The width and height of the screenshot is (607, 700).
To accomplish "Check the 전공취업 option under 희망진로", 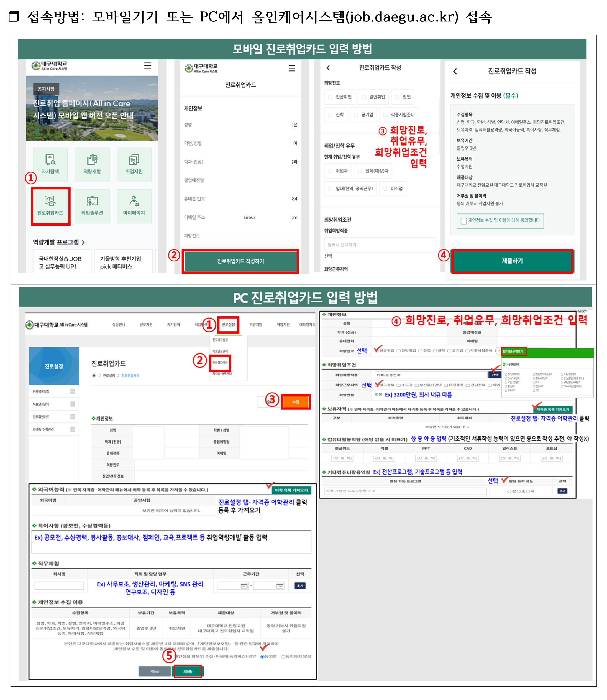I will pyautogui.click(x=330, y=97).
